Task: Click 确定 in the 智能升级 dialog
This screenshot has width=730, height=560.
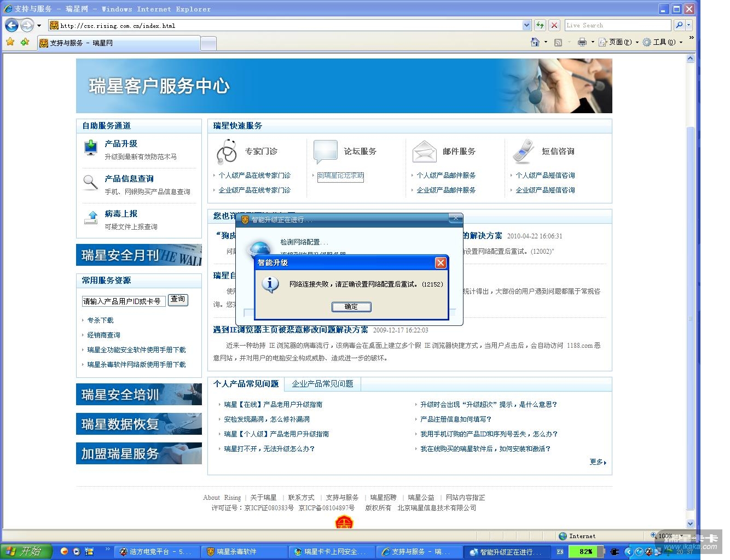Action: 351,307
